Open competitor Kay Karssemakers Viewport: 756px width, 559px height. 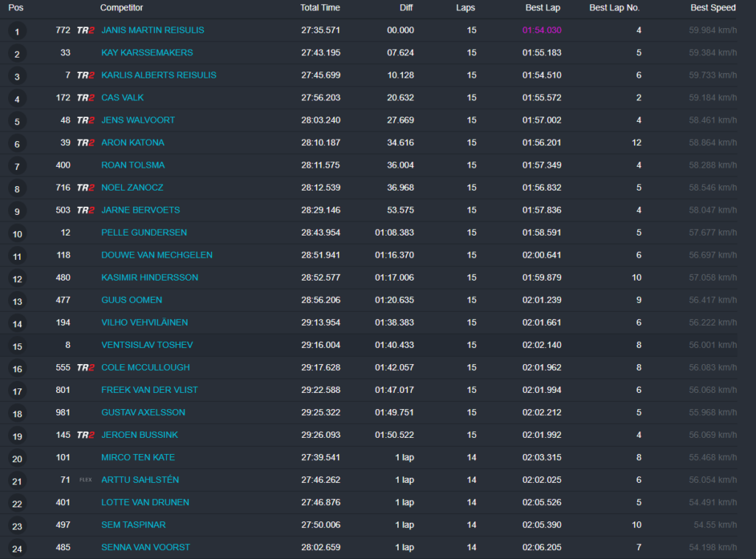(x=147, y=53)
